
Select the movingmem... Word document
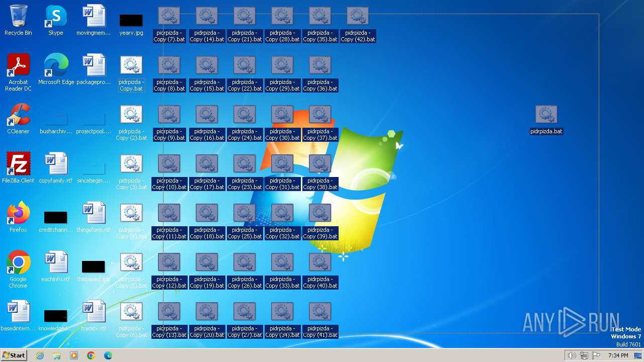coord(94,21)
